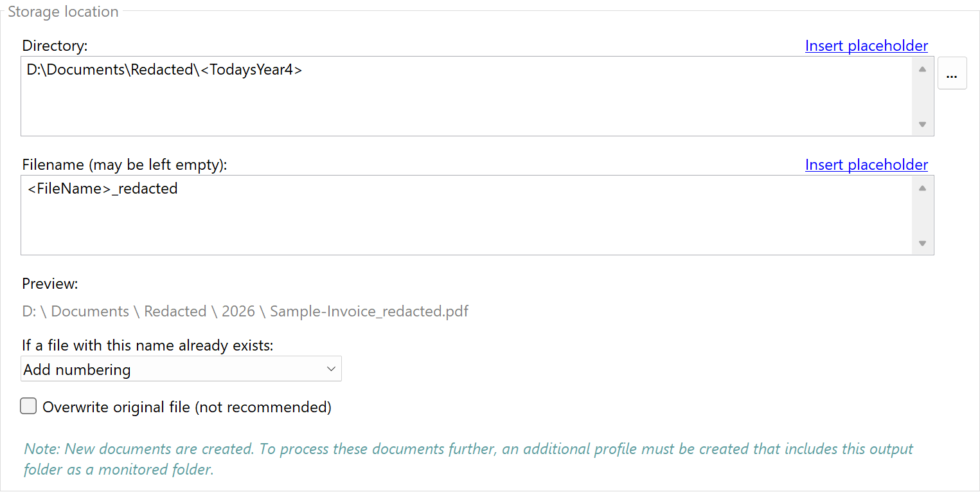Click the "Storage location" group title
Viewport: 980px width, 492px height.
[x=63, y=11]
